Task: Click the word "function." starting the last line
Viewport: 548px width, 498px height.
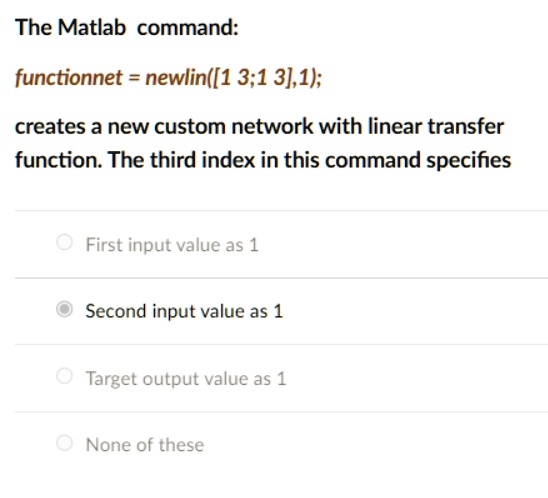Action: 59,160
